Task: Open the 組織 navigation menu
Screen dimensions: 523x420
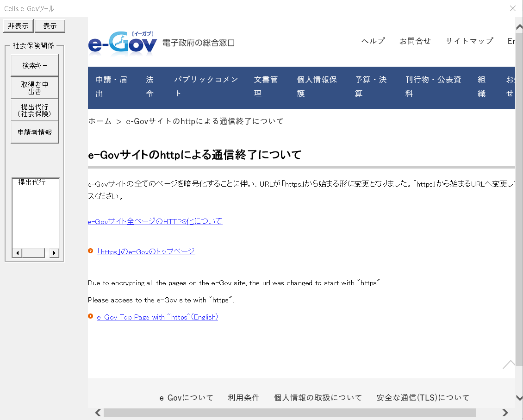Action: click(x=482, y=87)
